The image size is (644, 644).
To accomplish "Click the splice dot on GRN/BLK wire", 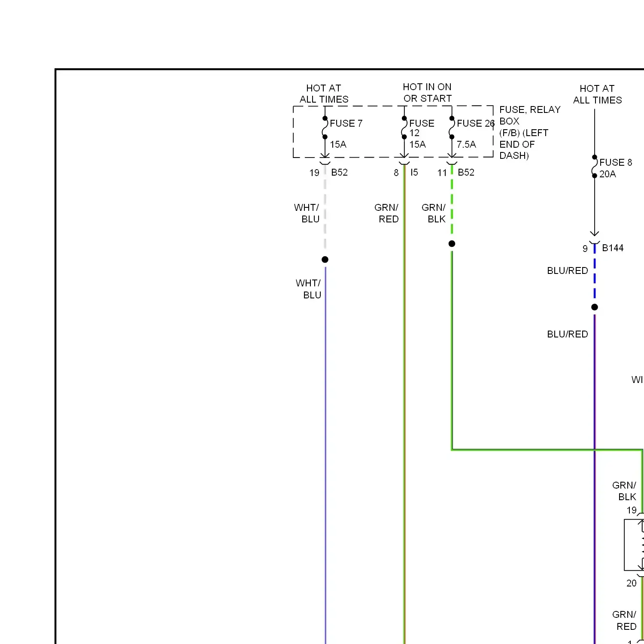I will (452, 243).
